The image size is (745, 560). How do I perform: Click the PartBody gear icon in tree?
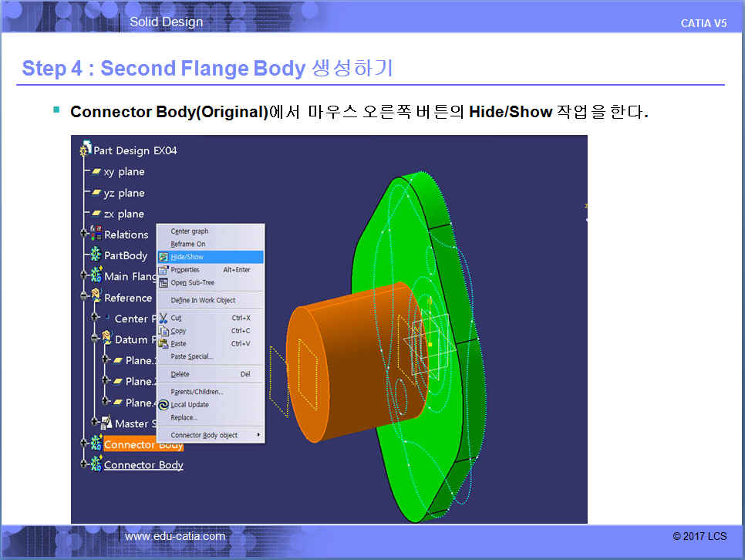coord(96,255)
